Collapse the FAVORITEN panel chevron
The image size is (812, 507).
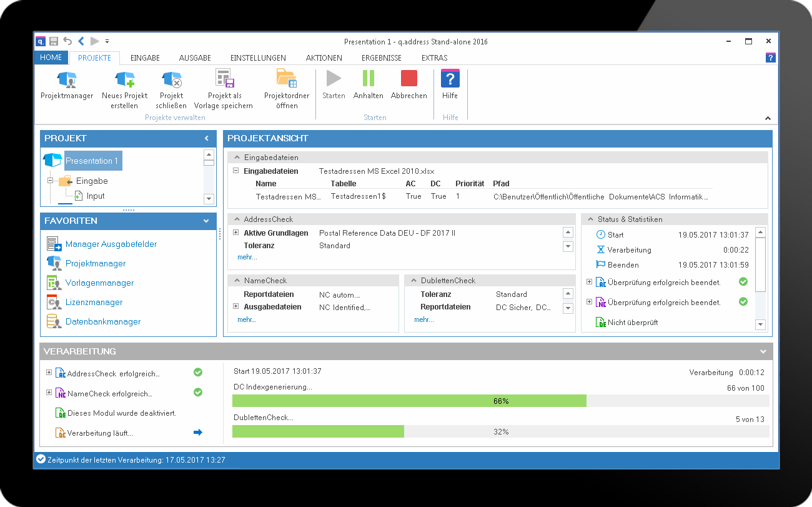tap(207, 221)
